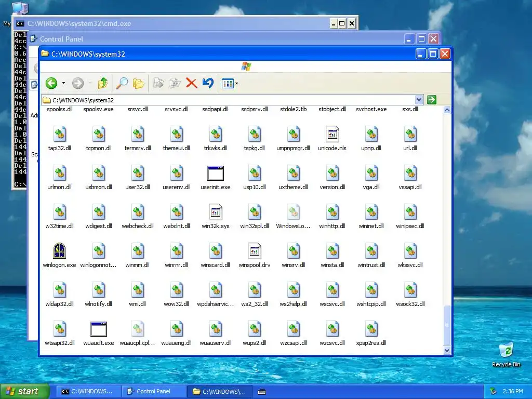Switch to Control Panel taskbar button
Viewport: 532px width, 399px height.
tap(154, 391)
